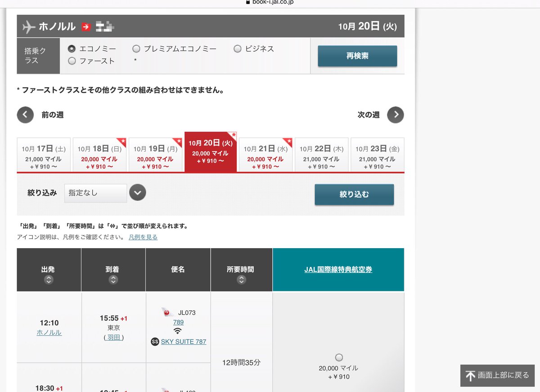Image resolution: width=540 pixels, height=392 pixels.
Task: Sort by 出発 column toggle
Action: click(x=49, y=280)
